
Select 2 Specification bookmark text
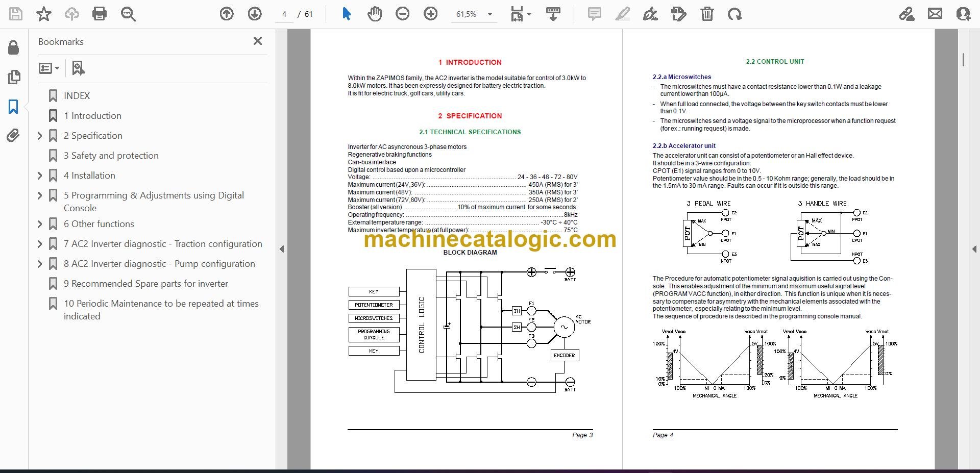pos(93,136)
